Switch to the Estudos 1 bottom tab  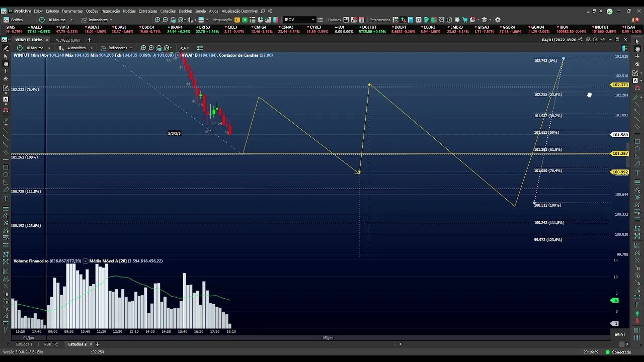point(24,344)
